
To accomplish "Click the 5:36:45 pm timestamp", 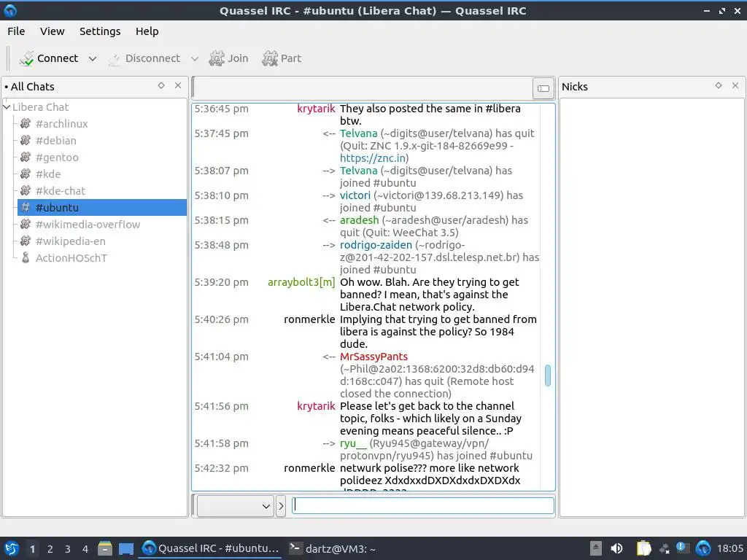I will point(222,109).
